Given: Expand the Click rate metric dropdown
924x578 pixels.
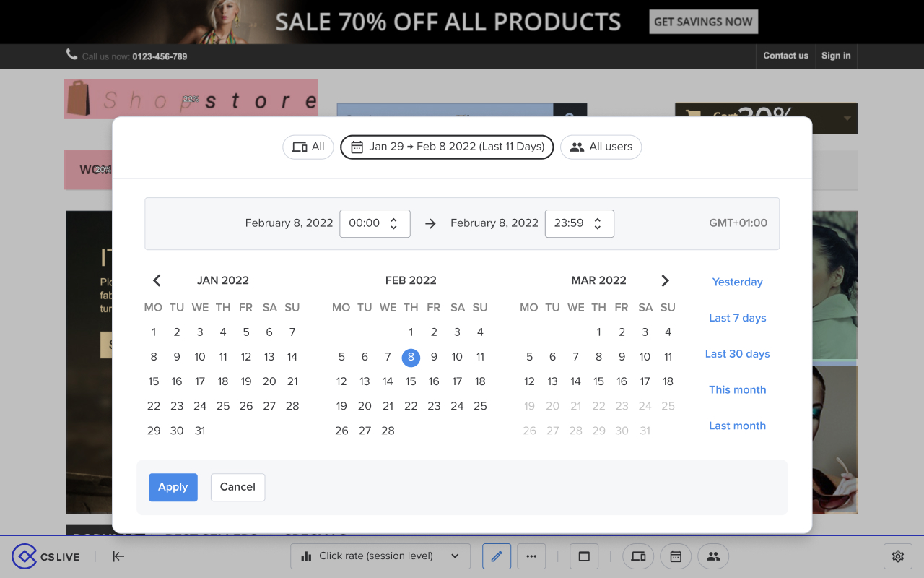Looking at the screenshot, I should (x=380, y=556).
